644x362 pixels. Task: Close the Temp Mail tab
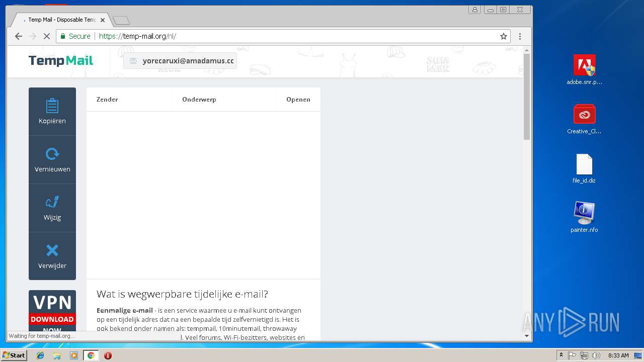click(x=103, y=20)
